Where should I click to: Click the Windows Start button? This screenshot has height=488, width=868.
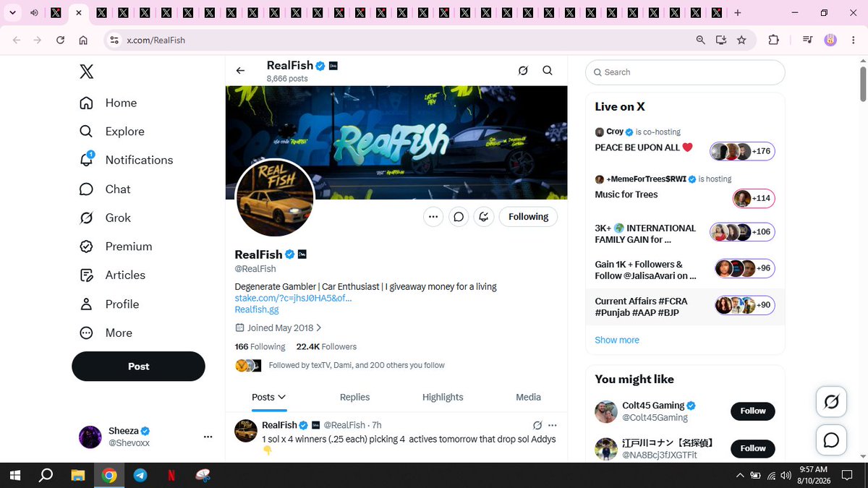click(x=14, y=475)
